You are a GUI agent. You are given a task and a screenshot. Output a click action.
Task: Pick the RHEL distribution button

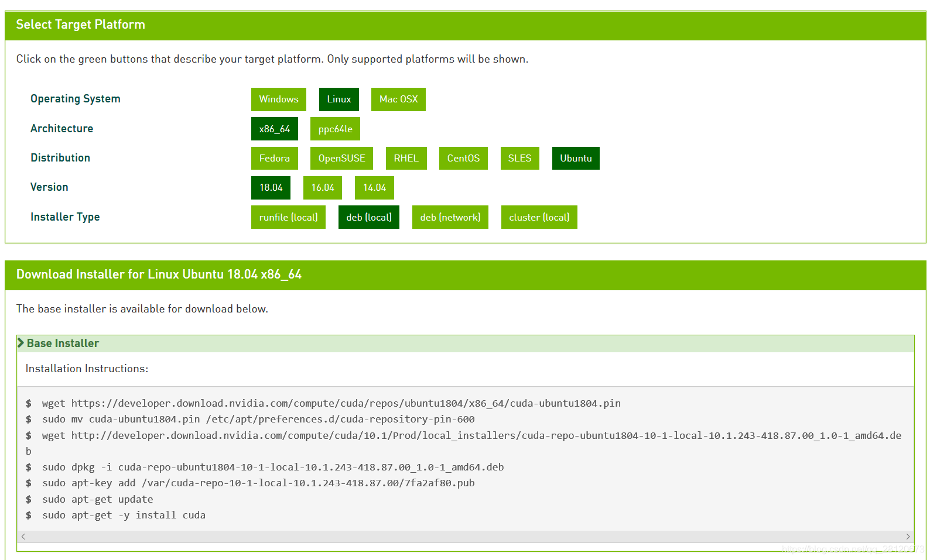[406, 158]
